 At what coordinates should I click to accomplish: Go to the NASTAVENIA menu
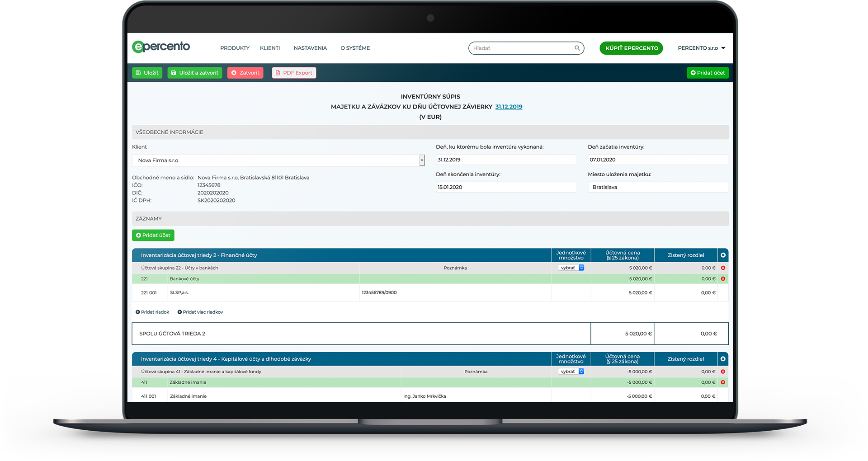[x=310, y=48]
